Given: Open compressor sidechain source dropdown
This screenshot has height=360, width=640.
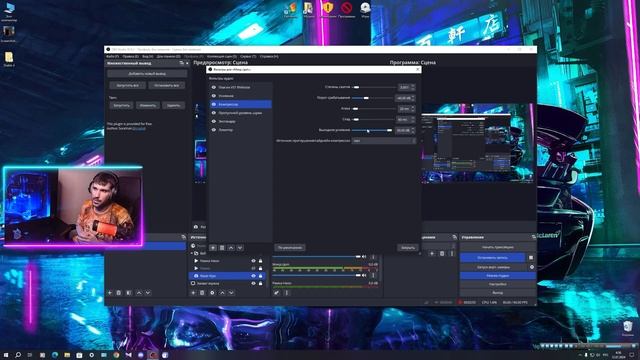Looking at the screenshot, I should tap(384, 140).
